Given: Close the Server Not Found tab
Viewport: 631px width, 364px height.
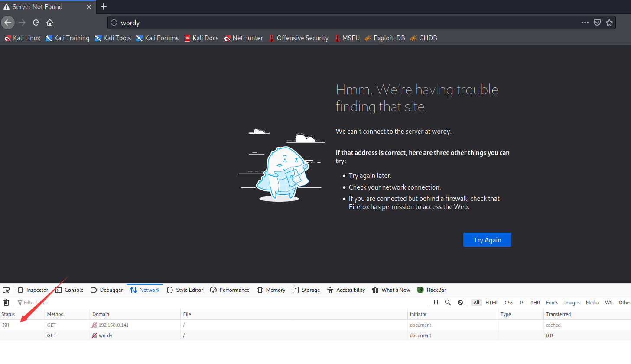Looking at the screenshot, I should (x=89, y=7).
